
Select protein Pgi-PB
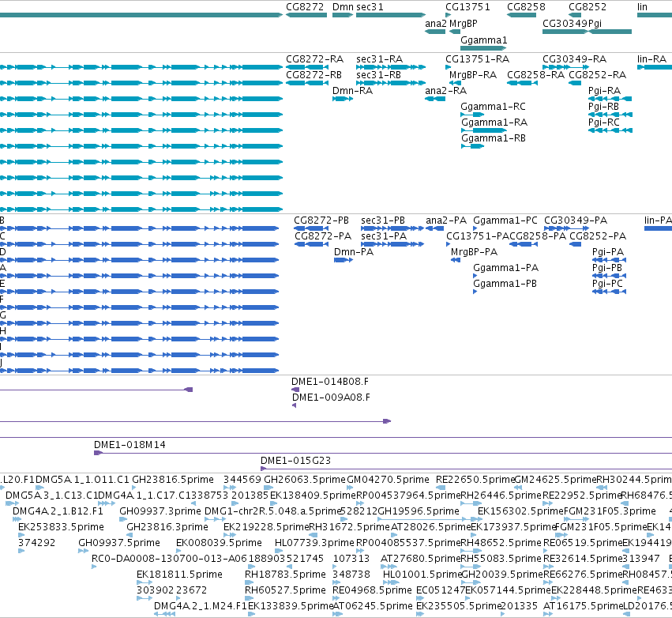point(607,268)
